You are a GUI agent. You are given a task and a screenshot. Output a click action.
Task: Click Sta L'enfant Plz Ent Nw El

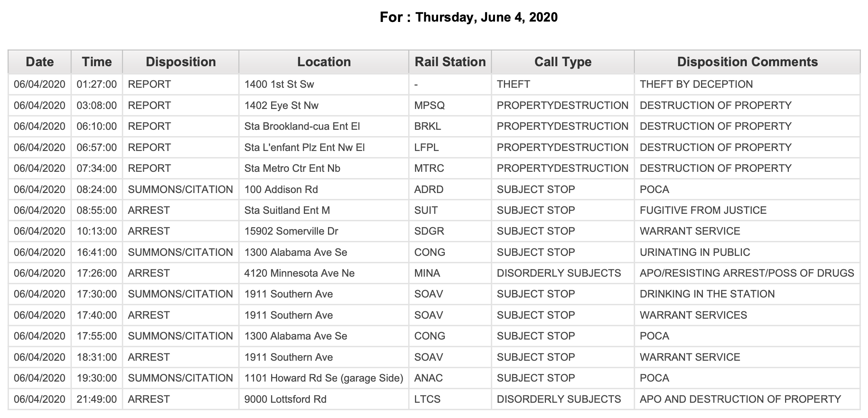click(x=305, y=147)
